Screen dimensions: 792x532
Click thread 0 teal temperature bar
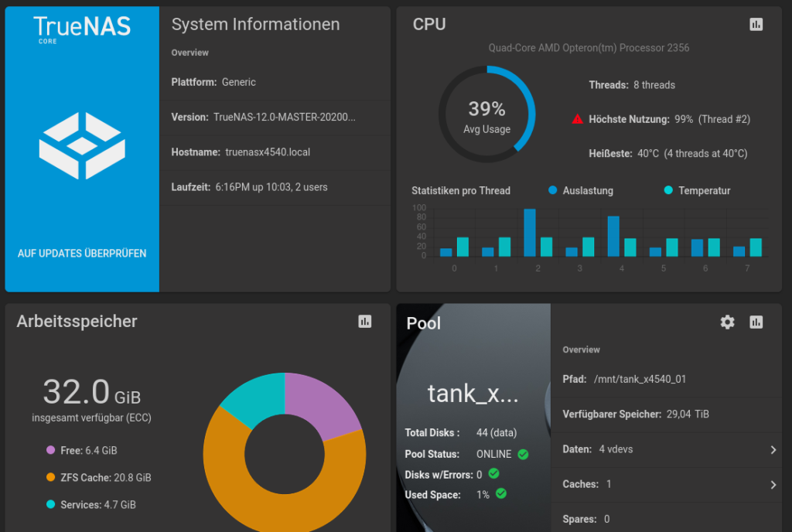coord(463,247)
